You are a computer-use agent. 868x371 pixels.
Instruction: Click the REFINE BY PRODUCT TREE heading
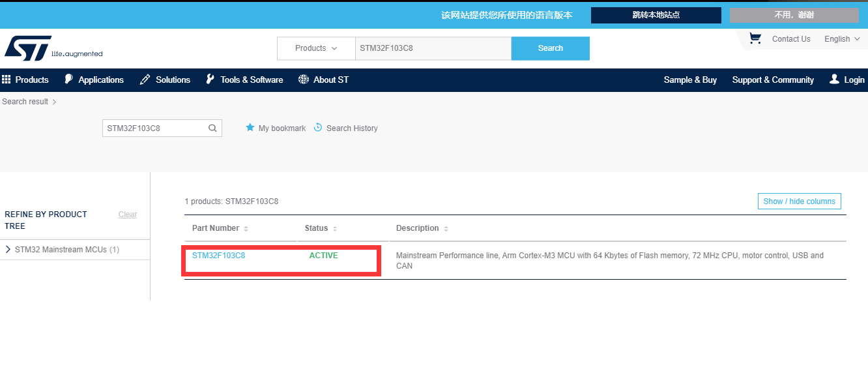tap(46, 220)
